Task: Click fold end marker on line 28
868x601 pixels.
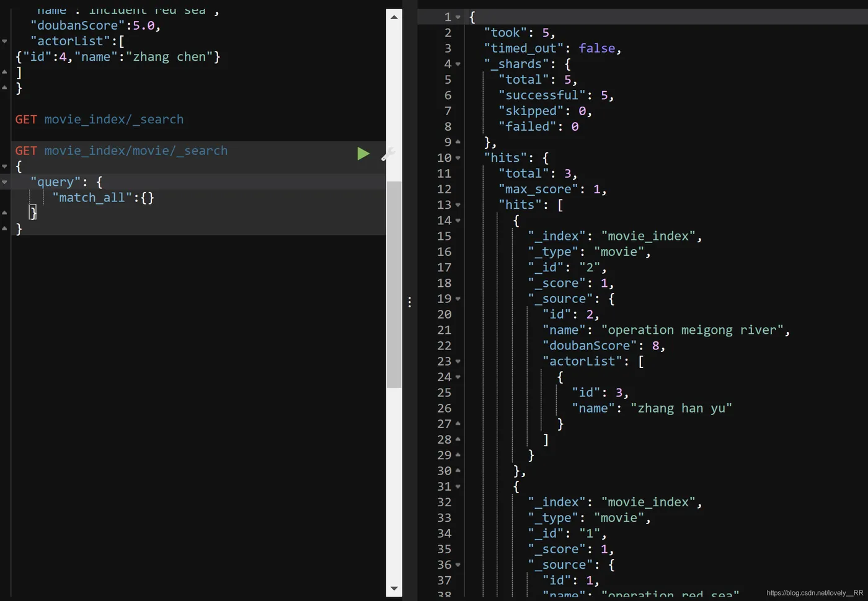Action: pos(458,439)
